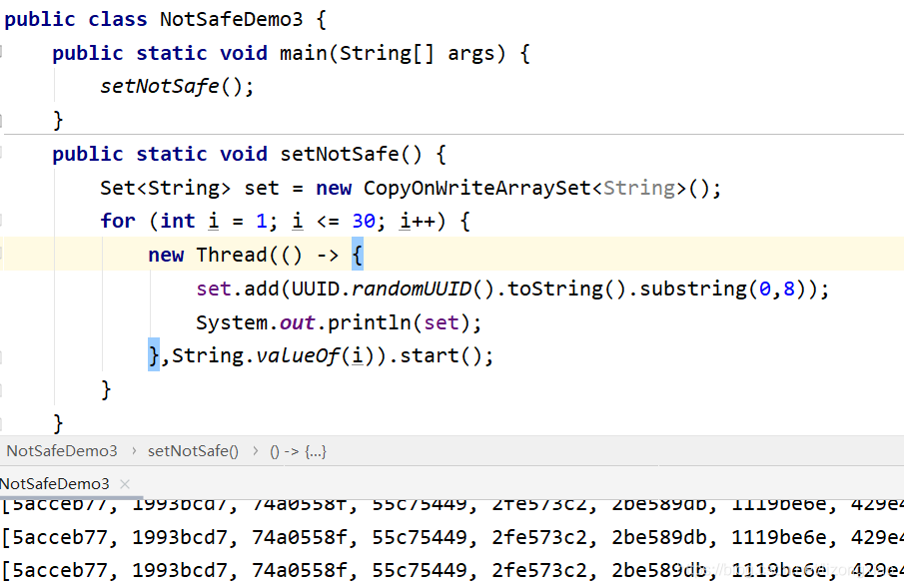904x588 pixels.
Task: Collapse the setNotSafe method fold marker
Action: 4,154
